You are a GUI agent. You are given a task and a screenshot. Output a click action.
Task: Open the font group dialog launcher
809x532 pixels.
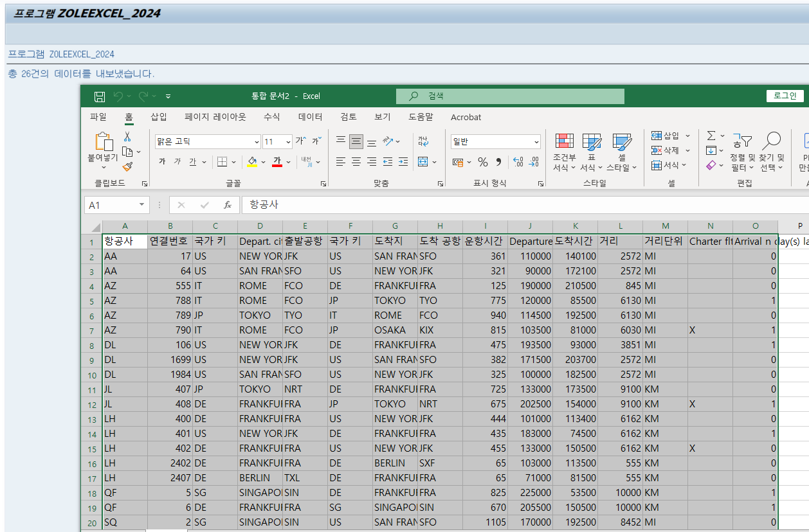click(324, 184)
